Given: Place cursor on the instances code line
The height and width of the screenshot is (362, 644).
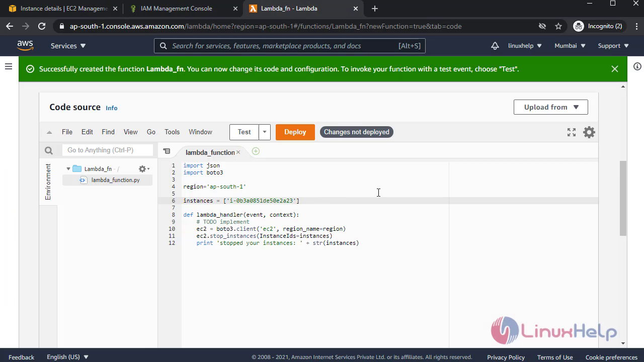Looking at the screenshot, I should click(x=242, y=201).
